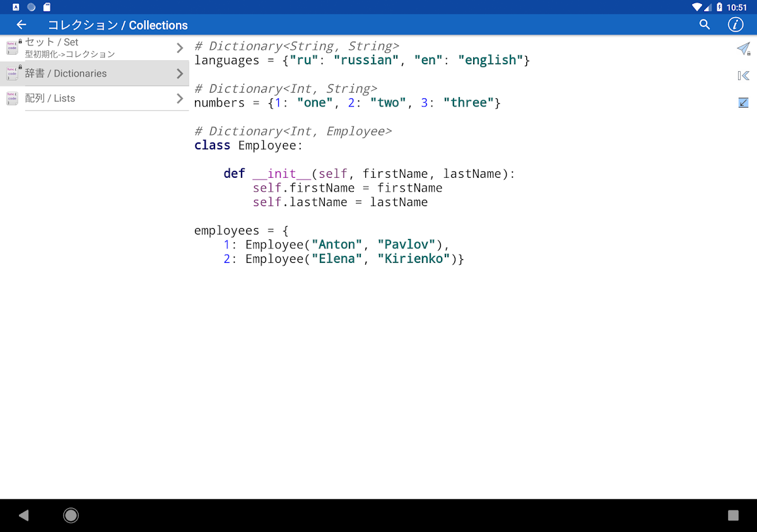Tap the back arrow in the header
757x532 pixels.
click(21, 25)
